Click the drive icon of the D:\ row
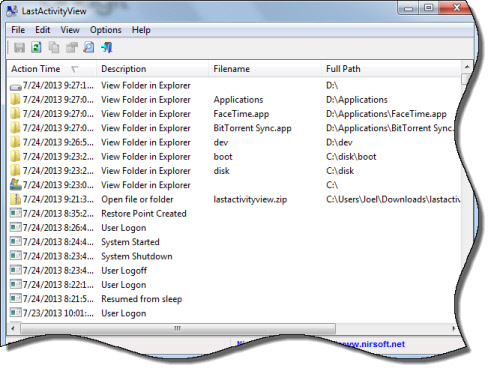491x371 pixels. tap(16, 87)
